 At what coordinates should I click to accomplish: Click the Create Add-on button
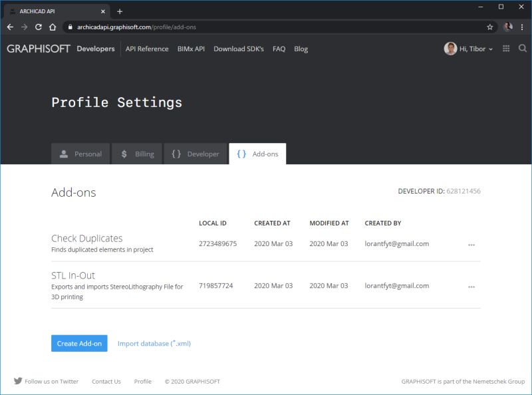tap(79, 343)
